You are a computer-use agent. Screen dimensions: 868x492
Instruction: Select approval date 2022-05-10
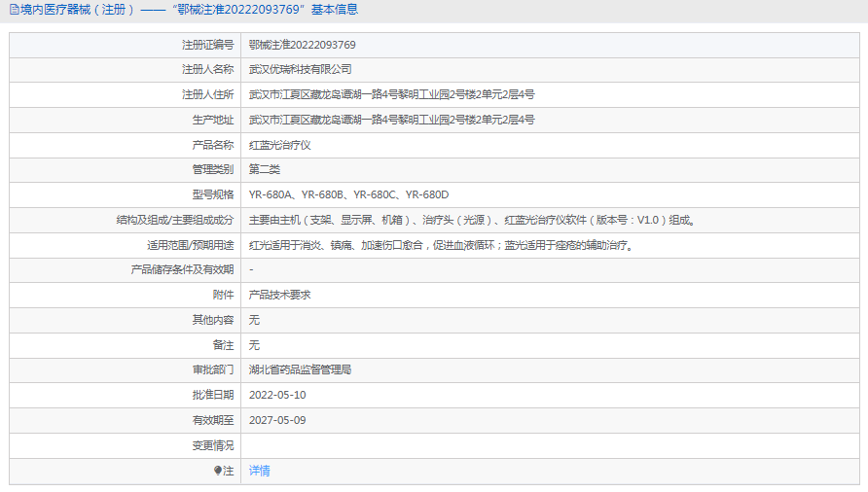point(277,395)
